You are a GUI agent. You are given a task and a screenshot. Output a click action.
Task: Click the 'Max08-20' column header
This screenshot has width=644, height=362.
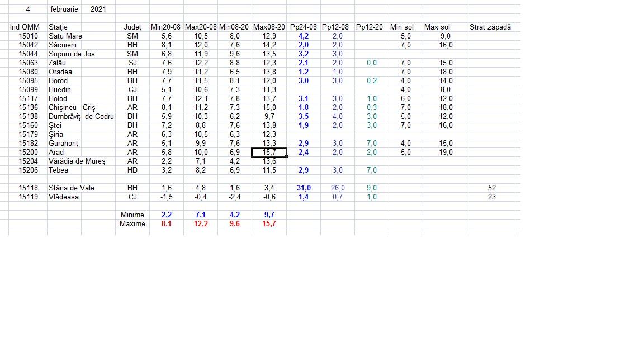[x=269, y=27]
